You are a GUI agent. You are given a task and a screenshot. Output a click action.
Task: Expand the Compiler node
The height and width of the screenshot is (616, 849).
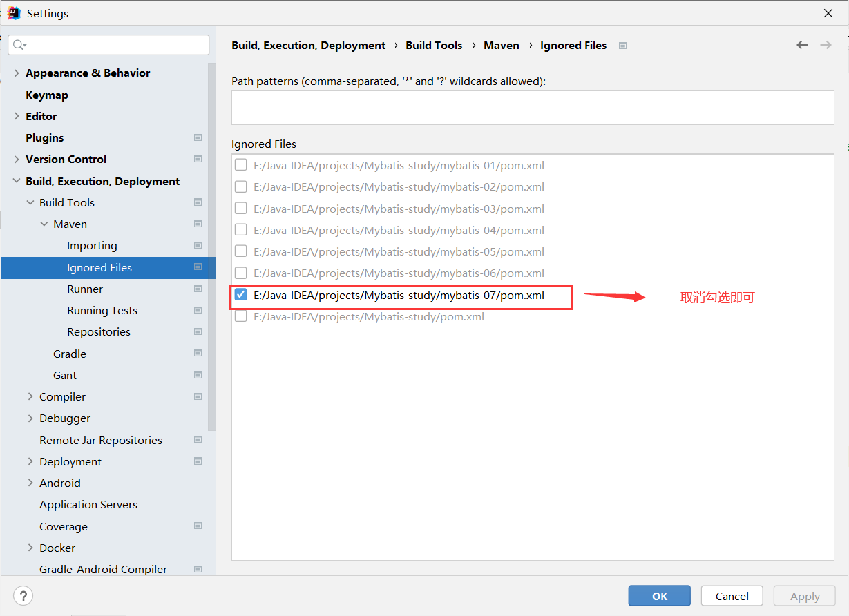point(30,396)
